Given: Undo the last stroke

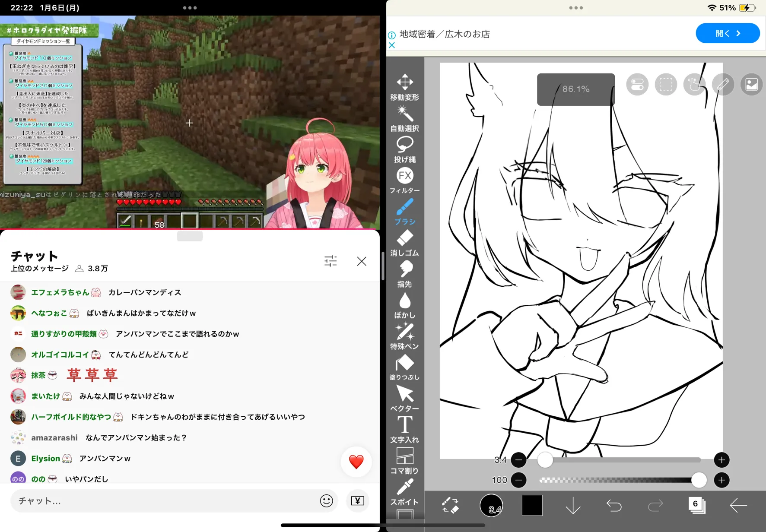Looking at the screenshot, I should point(614,505).
